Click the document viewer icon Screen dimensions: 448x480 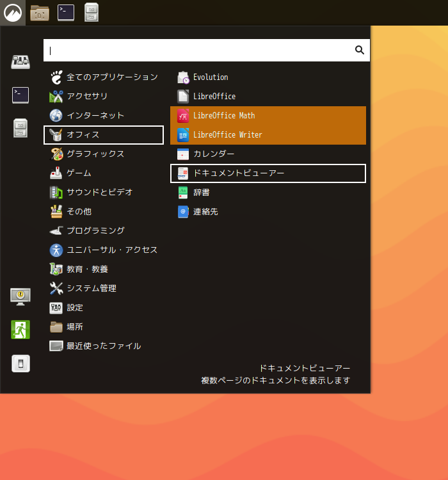click(183, 173)
